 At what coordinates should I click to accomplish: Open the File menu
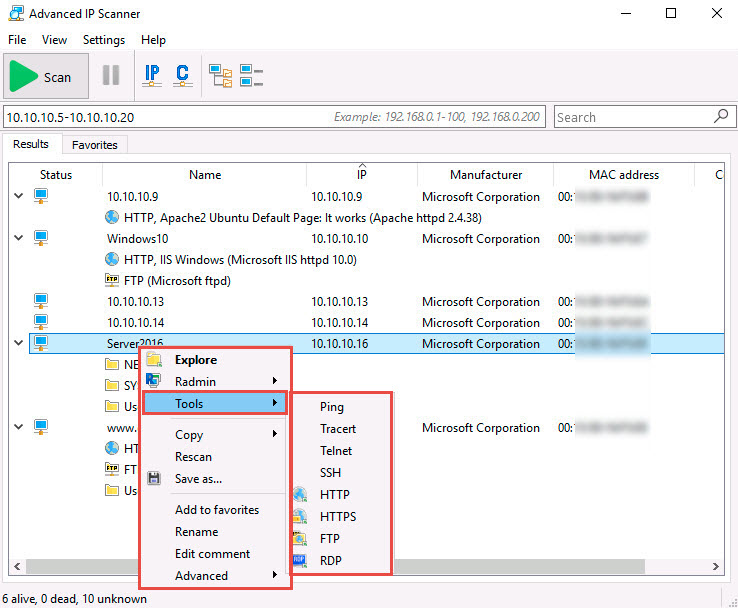(17, 40)
